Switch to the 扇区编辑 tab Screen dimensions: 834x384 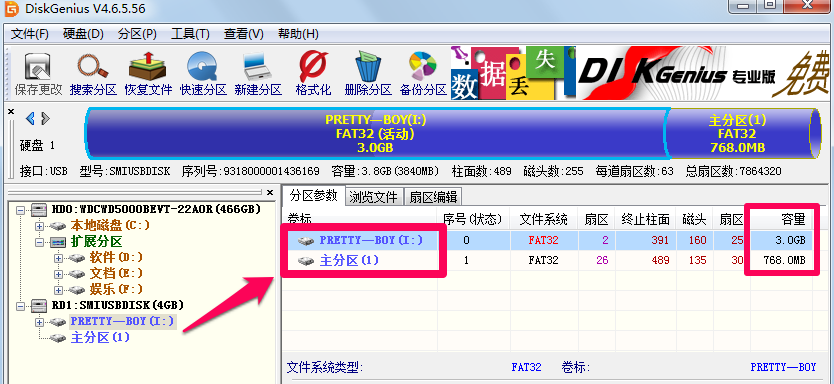click(433, 197)
